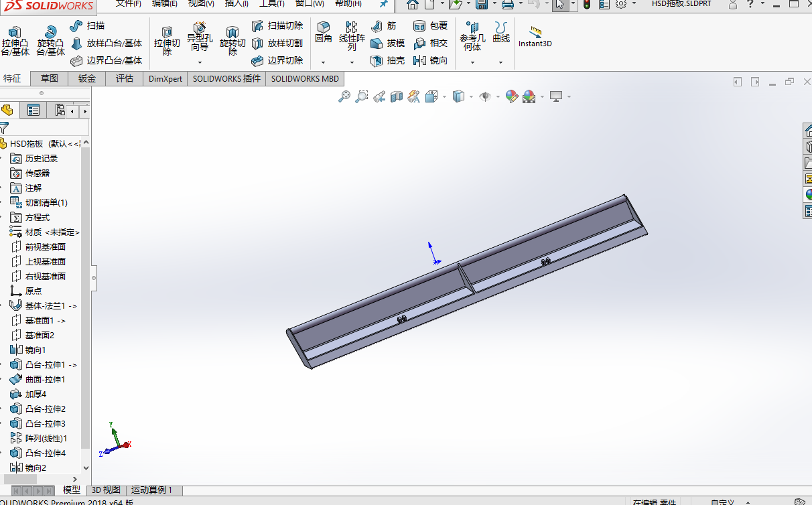Open SOLIDWORKS 插件 tab

tap(226, 78)
